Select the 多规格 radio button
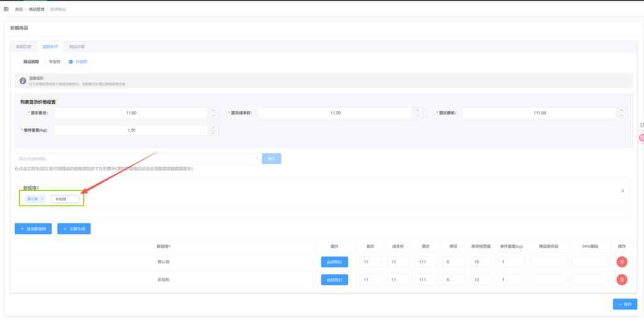 tap(71, 62)
